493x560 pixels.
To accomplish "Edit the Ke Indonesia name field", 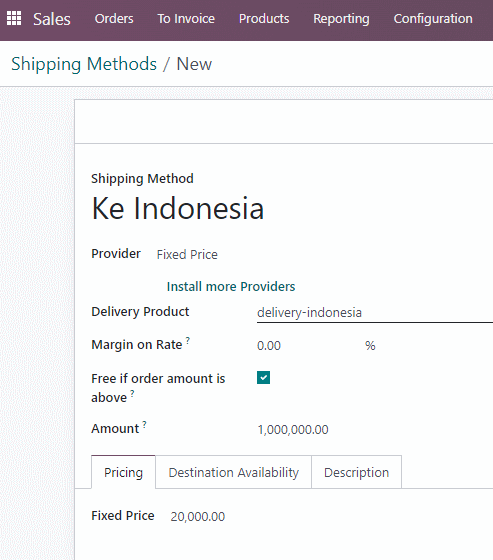I will tap(178, 209).
